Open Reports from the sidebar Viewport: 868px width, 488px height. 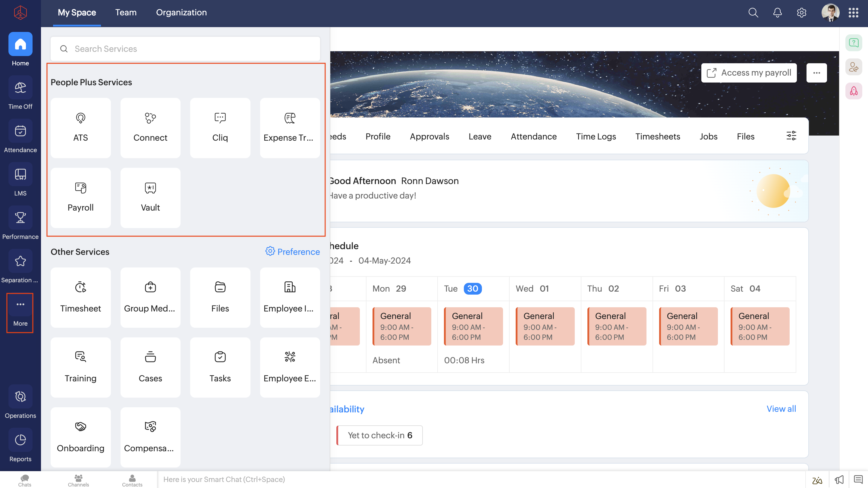click(x=20, y=440)
